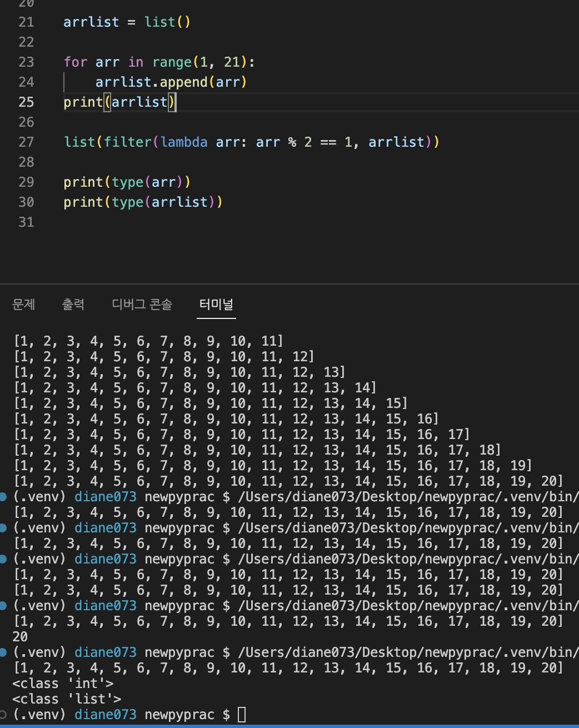The width and height of the screenshot is (579, 728).
Task: Select the 터미널 tab
Action: 216,304
